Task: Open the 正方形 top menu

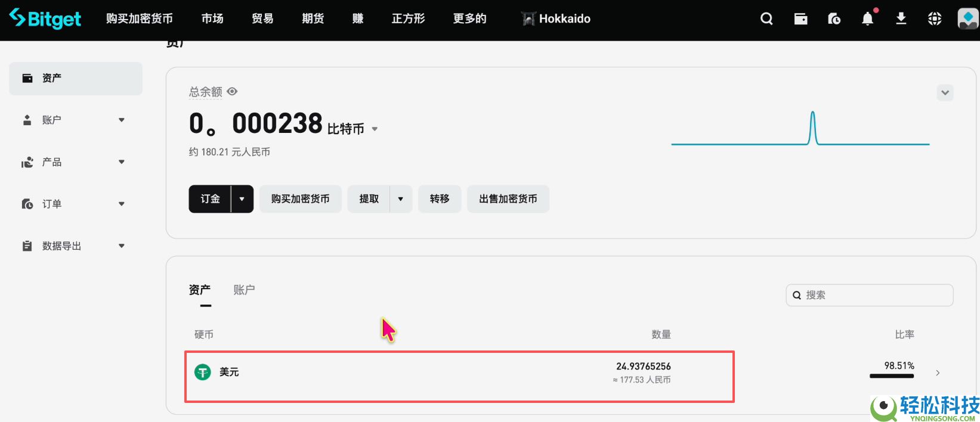Action: 409,18
